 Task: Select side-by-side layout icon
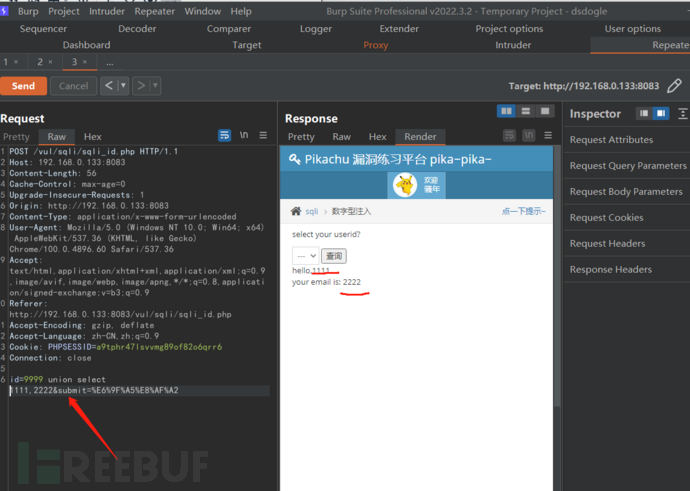click(506, 111)
